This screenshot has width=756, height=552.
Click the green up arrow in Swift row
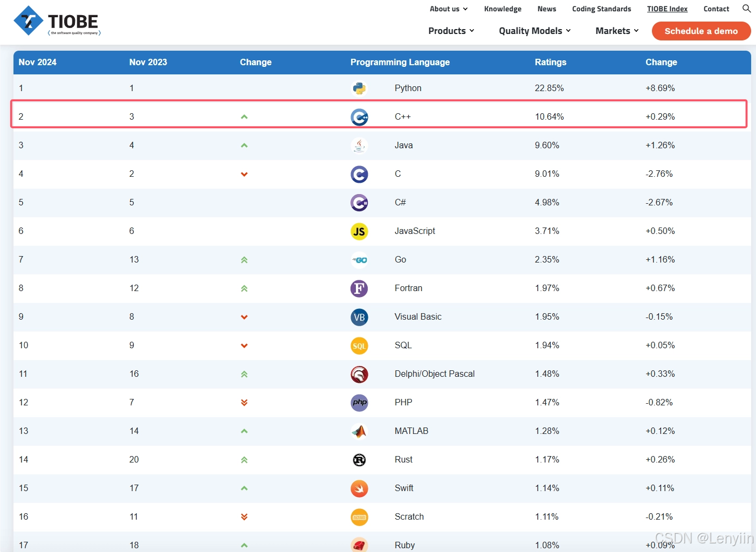coord(244,488)
